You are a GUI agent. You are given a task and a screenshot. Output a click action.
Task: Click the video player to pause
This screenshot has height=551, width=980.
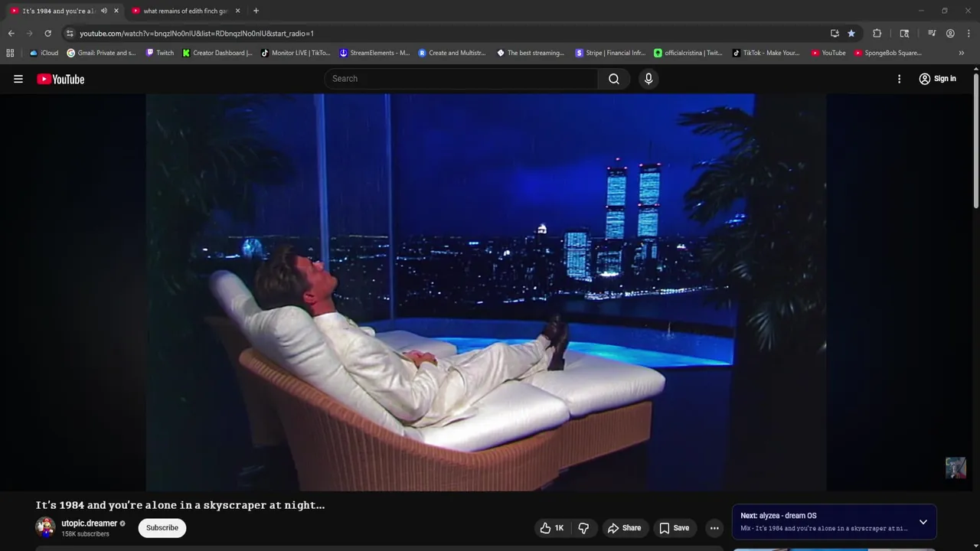click(486, 292)
